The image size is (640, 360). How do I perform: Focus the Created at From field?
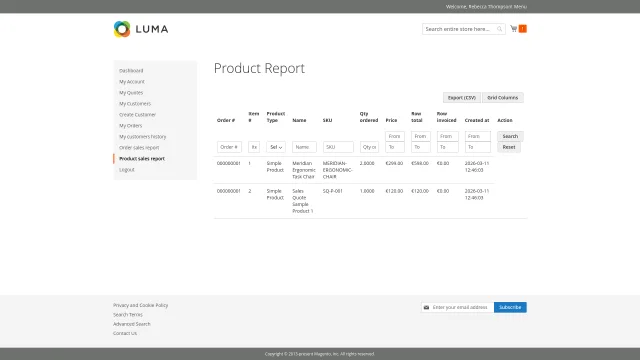pyautogui.click(x=478, y=136)
